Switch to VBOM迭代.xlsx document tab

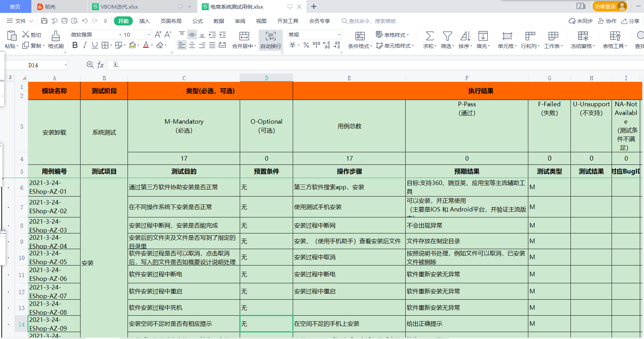coord(142,7)
